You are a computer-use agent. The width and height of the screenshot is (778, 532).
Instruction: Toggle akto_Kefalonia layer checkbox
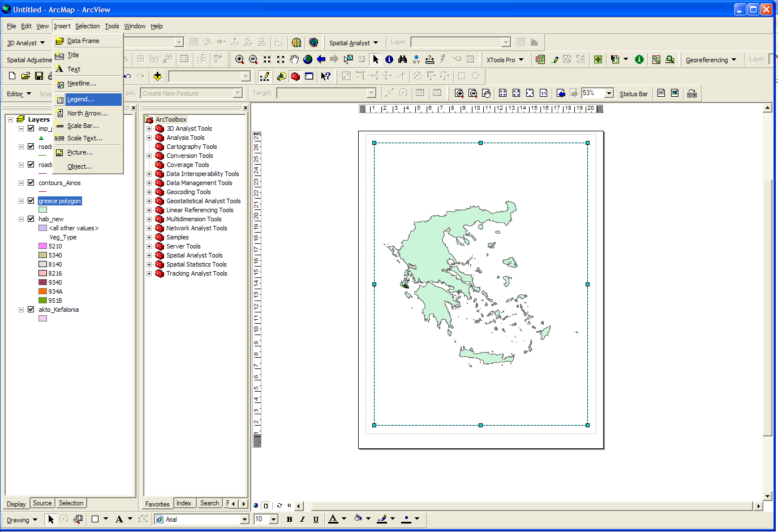click(31, 310)
